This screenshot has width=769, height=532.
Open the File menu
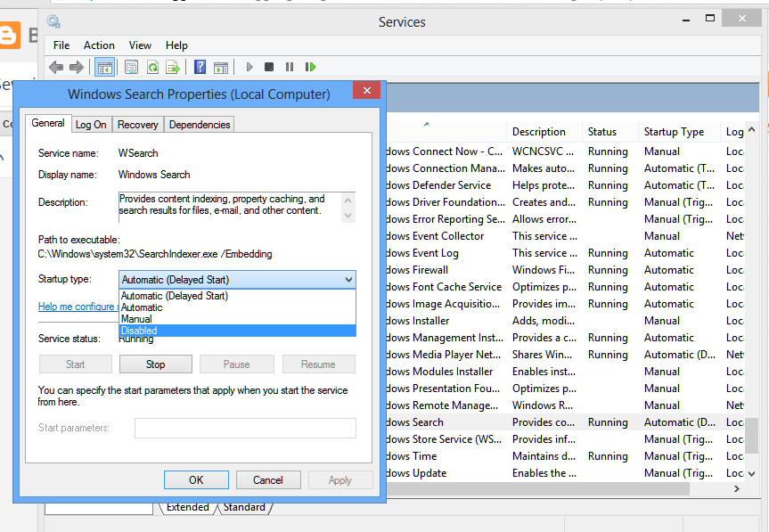[x=61, y=45]
